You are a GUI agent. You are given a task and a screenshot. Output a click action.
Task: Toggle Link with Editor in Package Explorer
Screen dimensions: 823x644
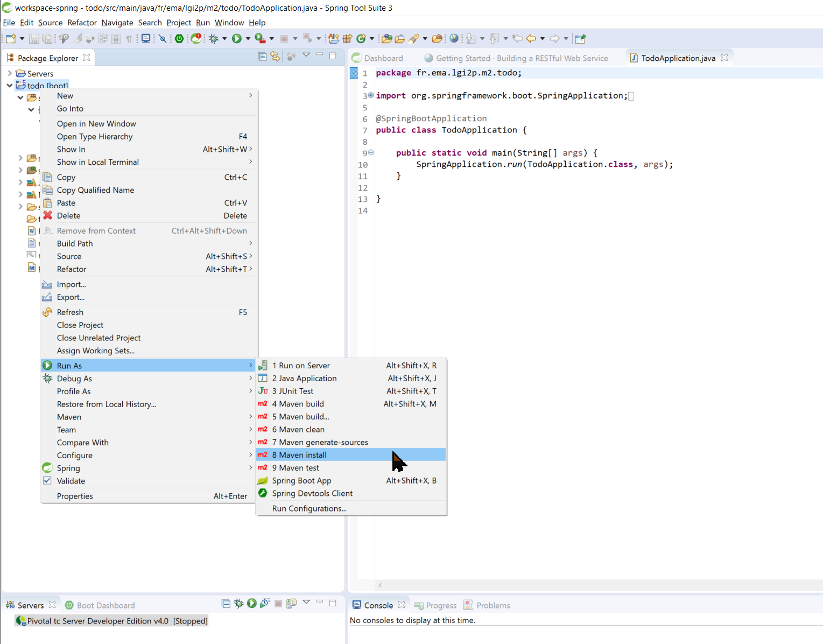tap(275, 56)
